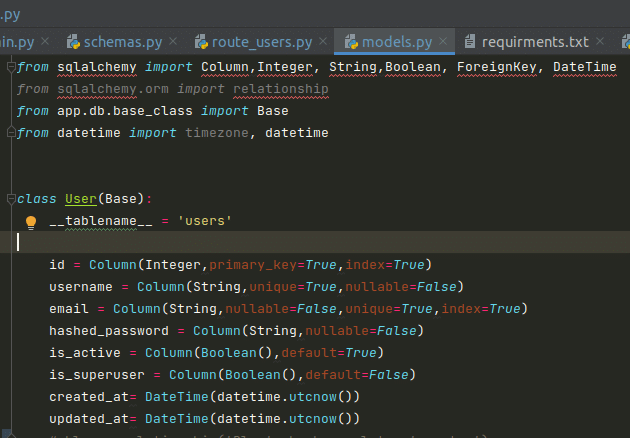Click the Python file icon on route_users.py tab

[x=199, y=42]
